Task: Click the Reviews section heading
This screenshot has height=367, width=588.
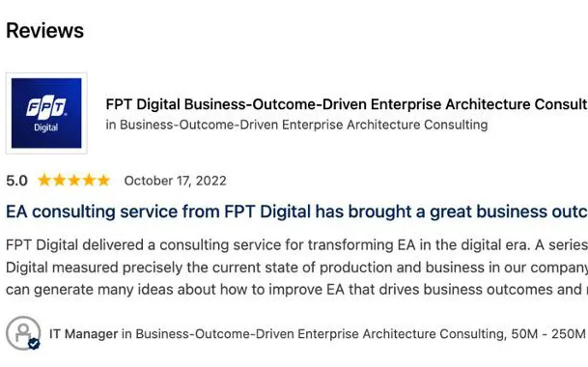Action: [x=45, y=30]
